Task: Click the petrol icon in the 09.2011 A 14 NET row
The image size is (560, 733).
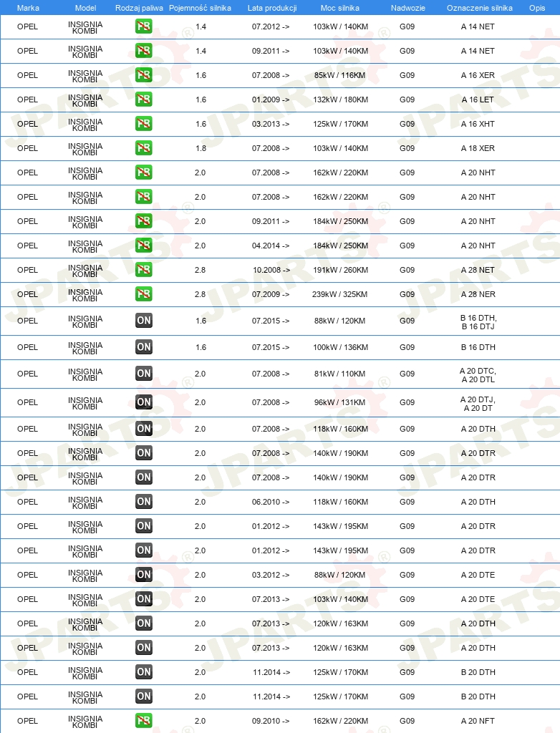Action: click(144, 51)
